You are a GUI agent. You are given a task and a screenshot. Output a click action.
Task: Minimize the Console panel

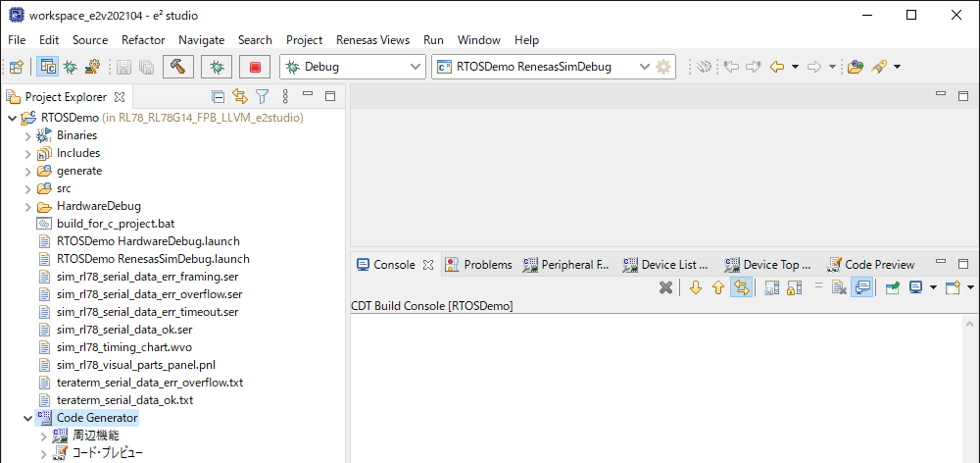click(x=940, y=262)
